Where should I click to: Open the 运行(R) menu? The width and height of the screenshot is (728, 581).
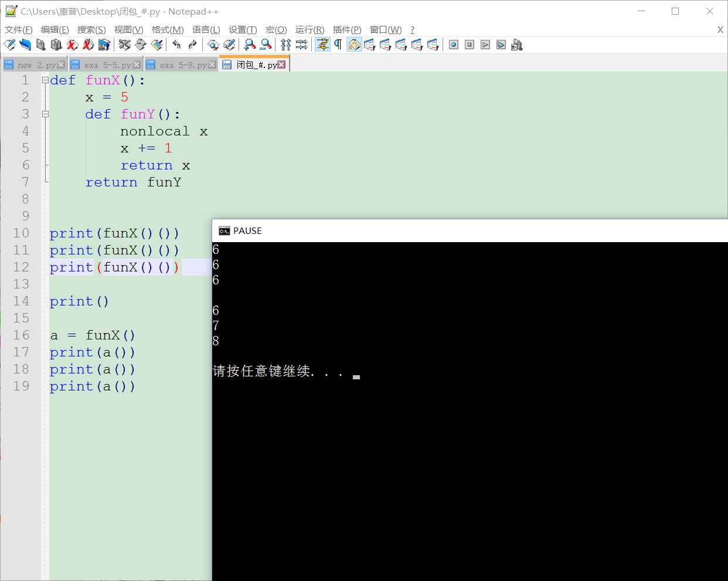(309, 30)
